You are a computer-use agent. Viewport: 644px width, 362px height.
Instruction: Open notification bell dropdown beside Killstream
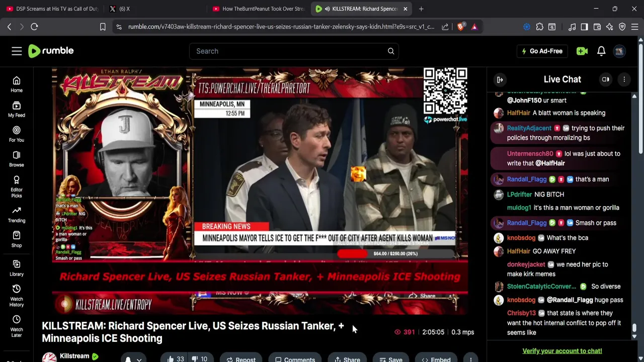pos(133,359)
